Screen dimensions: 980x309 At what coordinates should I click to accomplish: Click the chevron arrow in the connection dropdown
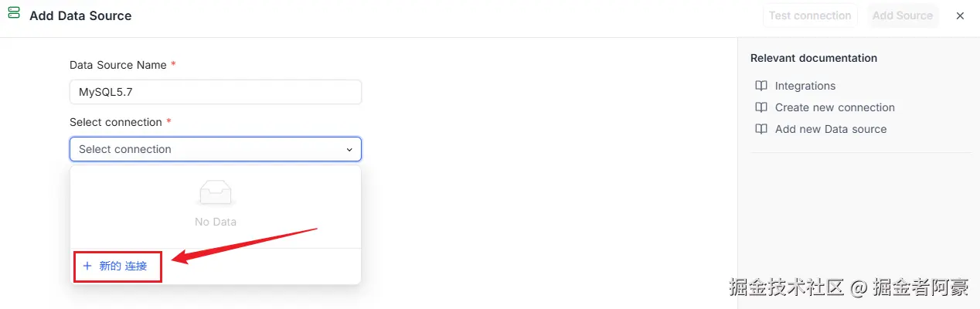click(x=349, y=149)
